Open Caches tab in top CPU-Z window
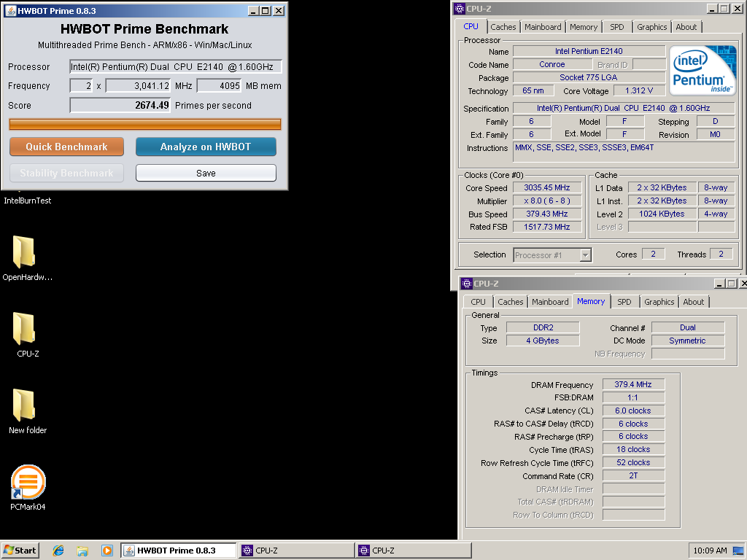The image size is (747, 560). click(x=503, y=27)
